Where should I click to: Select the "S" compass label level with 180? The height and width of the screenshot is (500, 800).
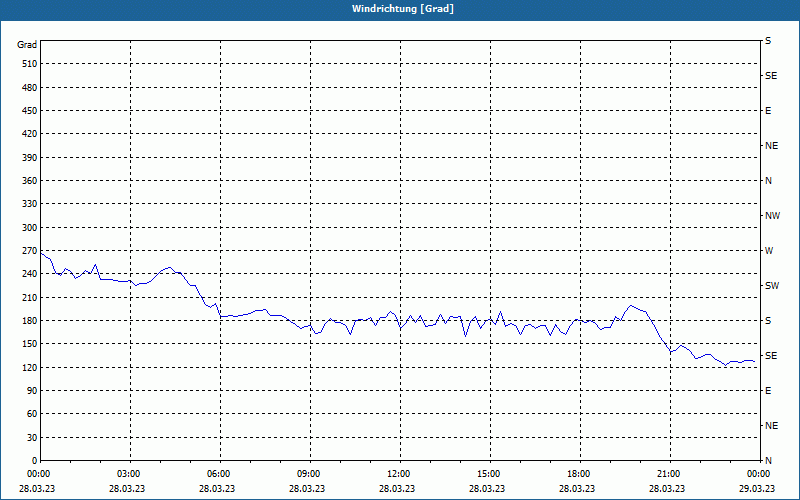tap(768, 321)
